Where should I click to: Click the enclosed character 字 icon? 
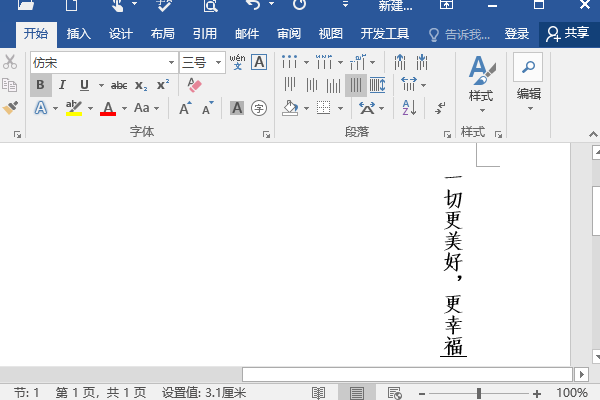259,108
